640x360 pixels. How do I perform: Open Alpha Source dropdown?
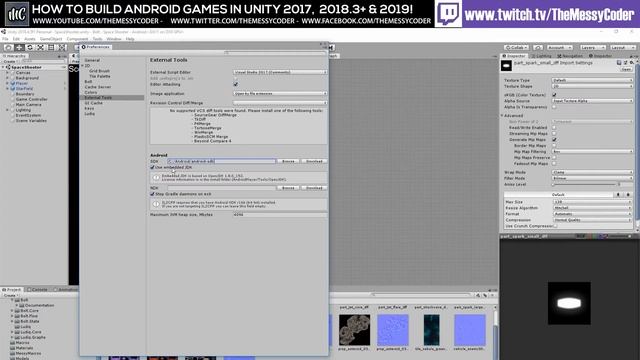coord(592,101)
